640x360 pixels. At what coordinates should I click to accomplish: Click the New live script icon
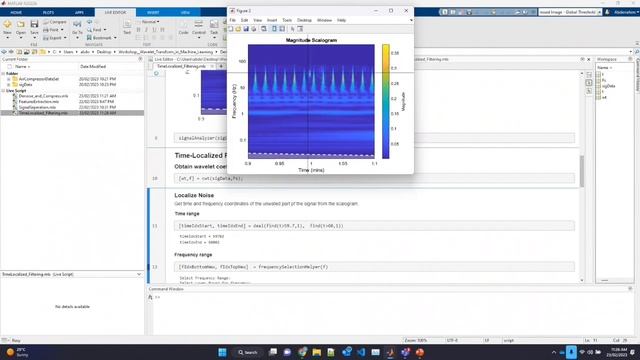7,24
